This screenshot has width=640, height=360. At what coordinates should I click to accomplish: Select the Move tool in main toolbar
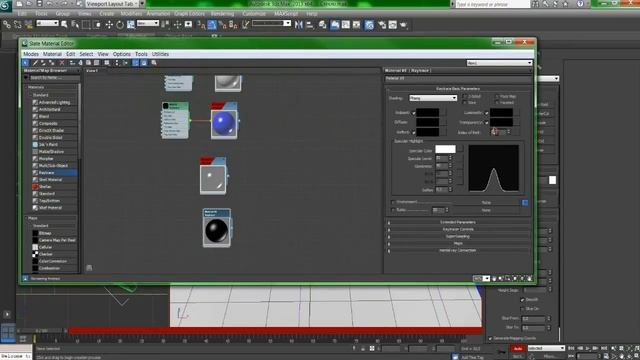click(109, 25)
